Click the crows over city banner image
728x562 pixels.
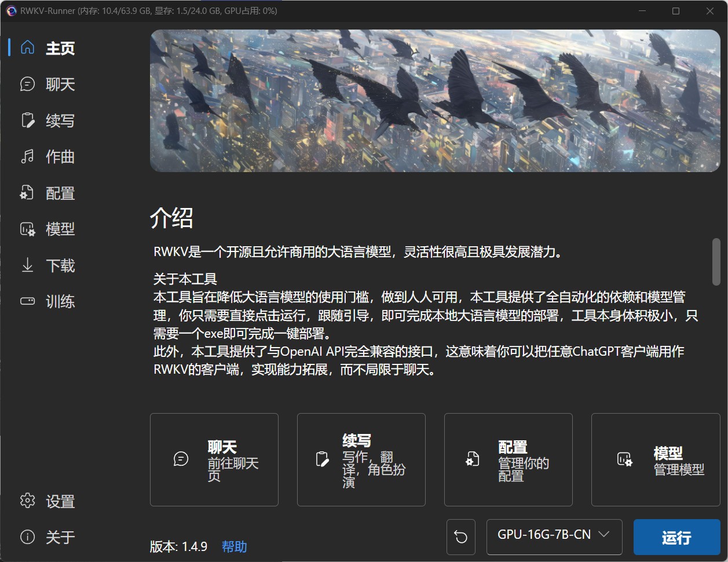pyautogui.click(x=435, y=101)
